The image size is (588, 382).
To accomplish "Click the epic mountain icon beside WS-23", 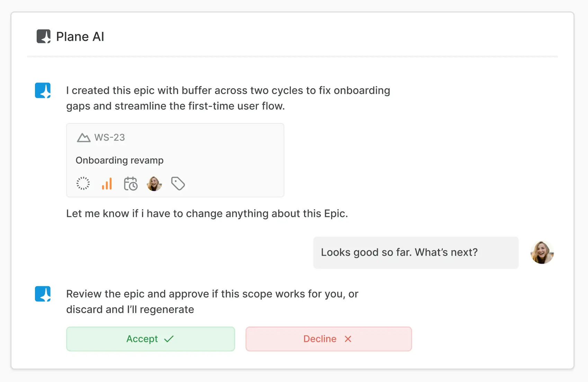I will (83, 138).
